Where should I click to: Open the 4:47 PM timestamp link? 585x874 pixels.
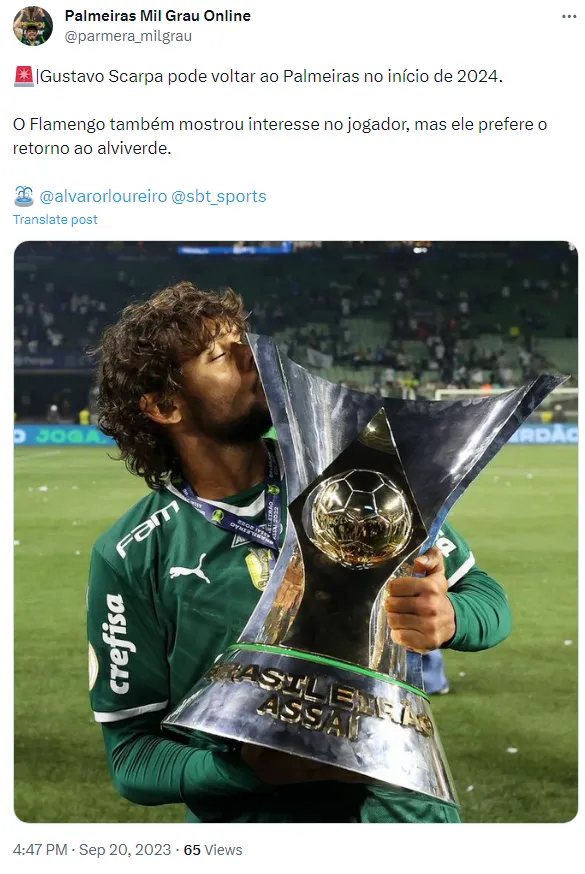pos(40,849)
